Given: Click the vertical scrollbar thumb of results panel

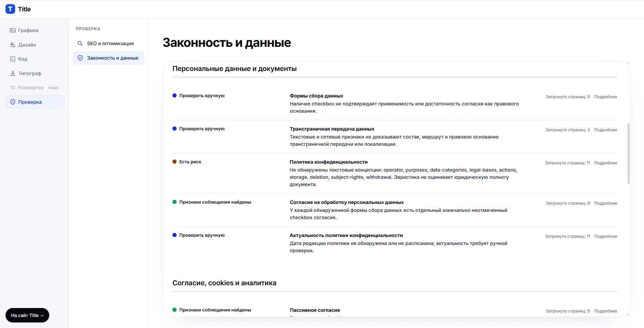Looking at the screenshot, I should [x=629, y=154].
